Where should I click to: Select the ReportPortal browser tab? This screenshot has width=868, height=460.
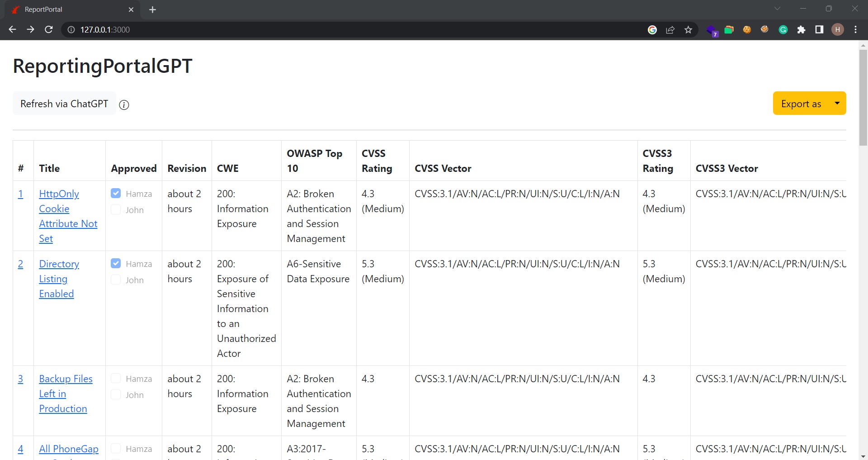click(x=72, y=9)
